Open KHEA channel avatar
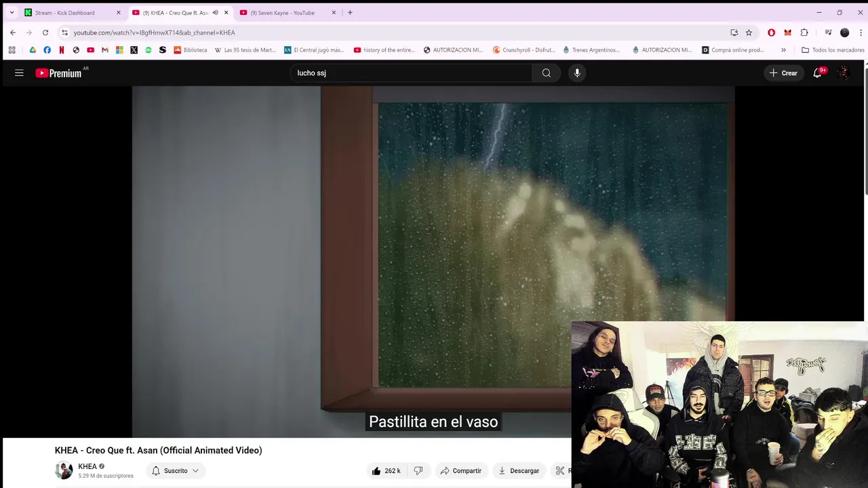Image resolution: width=868 pixels, height=488 pixels. pyautogui.click(x=64, y=470)
